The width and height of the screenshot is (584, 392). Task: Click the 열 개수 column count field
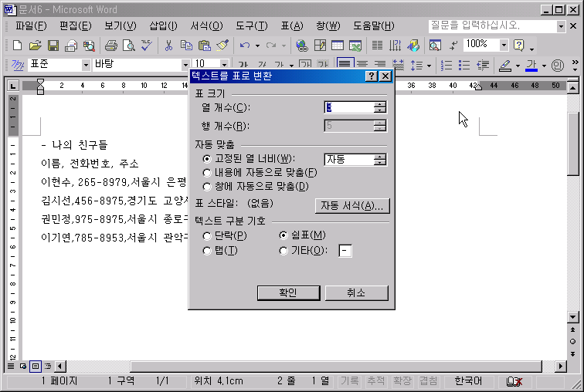348,107
